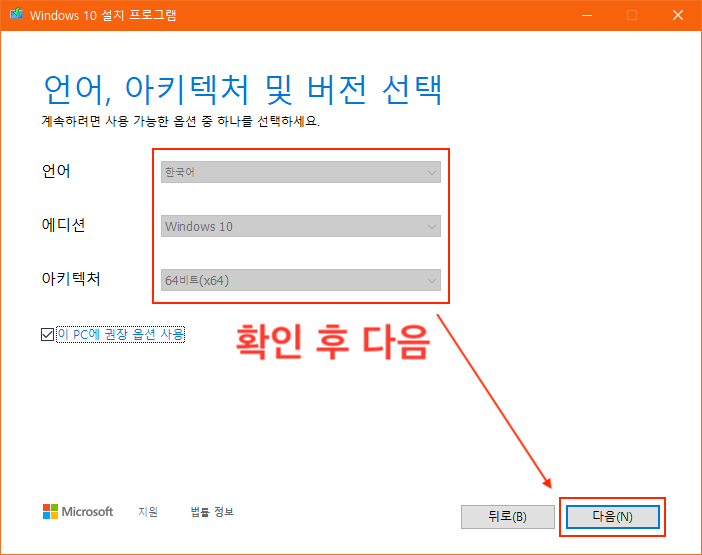702x555 pixels.
Task: Click the 에디션 field label
Action: (x=64, y=225)
